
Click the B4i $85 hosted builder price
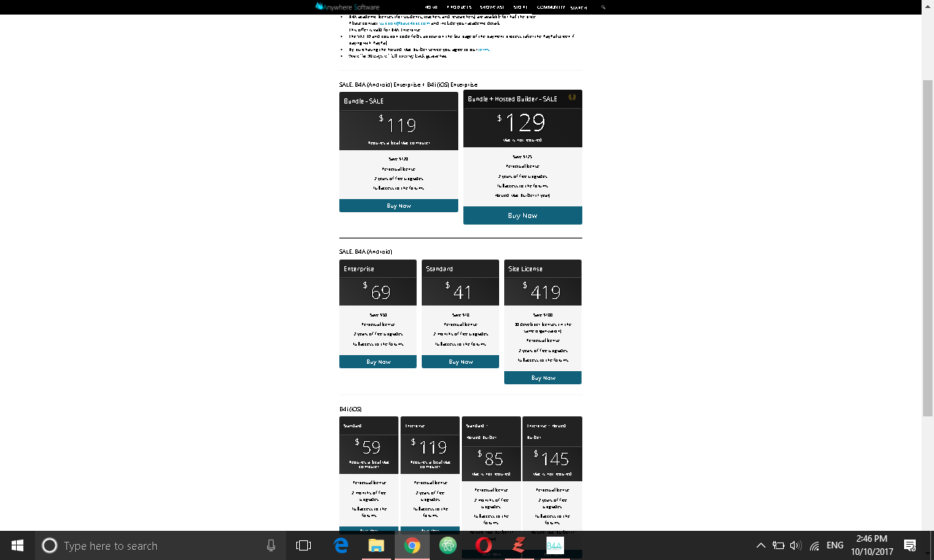click(x=491, y=458)
